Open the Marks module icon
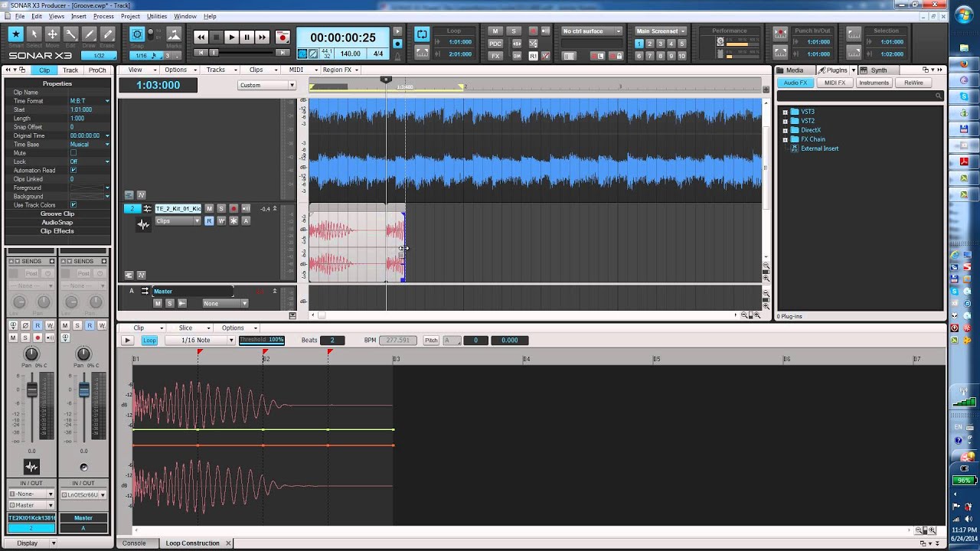The width and height of the screenshot is (980, 551). (174, 34)
